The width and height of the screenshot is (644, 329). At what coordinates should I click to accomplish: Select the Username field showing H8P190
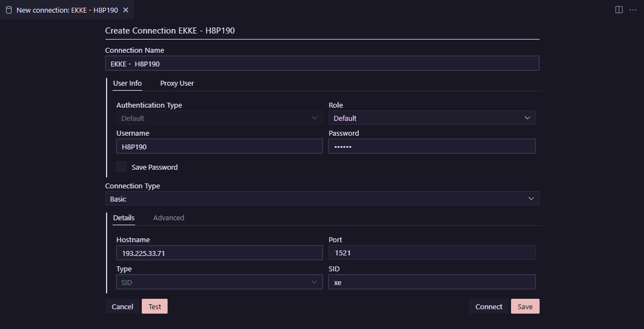(219, 146)
